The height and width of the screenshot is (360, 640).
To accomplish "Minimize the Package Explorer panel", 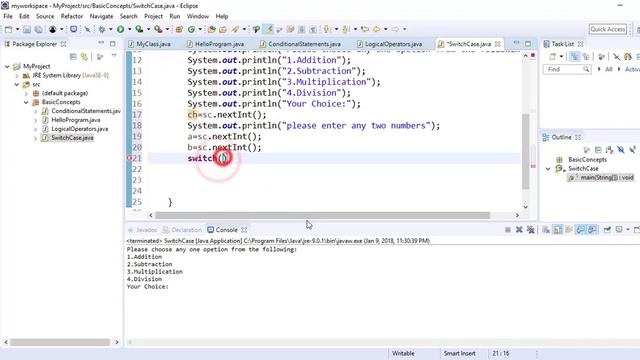I will click(x=101, y=43).
